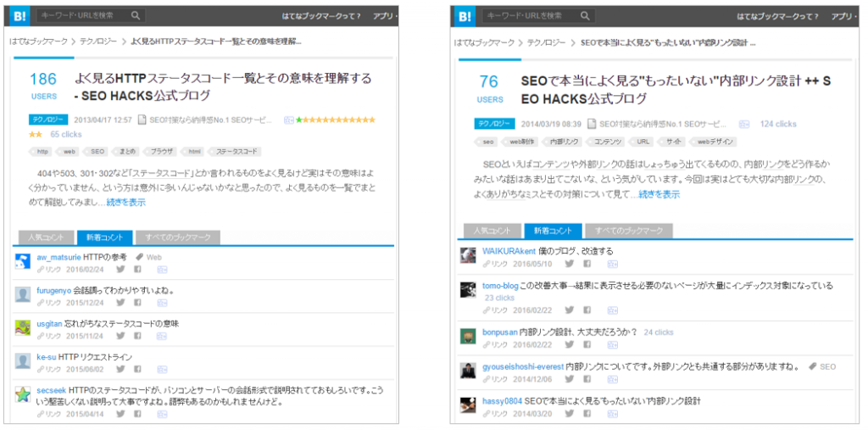The width and height of the screenshot is (868, 430).
Task: Click the hassy0804 username
Action: click(502, 400)
